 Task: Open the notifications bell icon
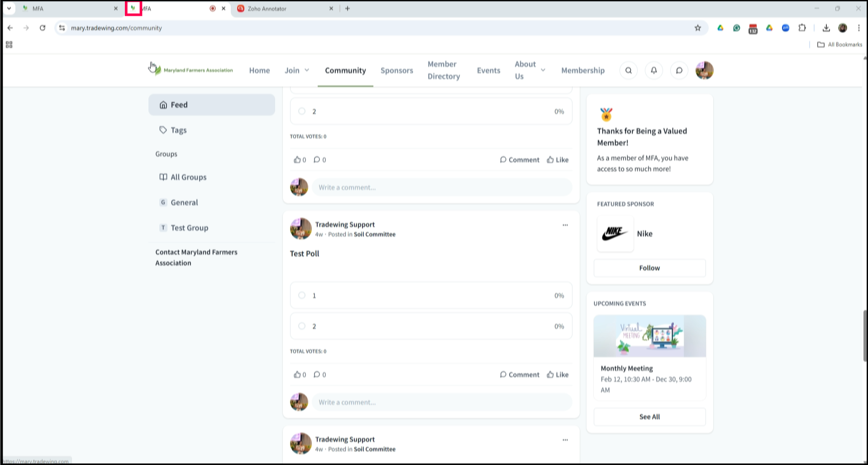click(653, 71)
